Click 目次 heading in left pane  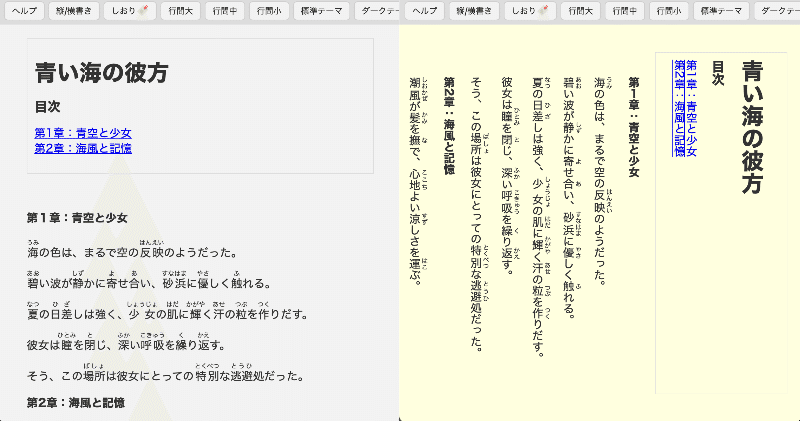(x=47, y=107)
